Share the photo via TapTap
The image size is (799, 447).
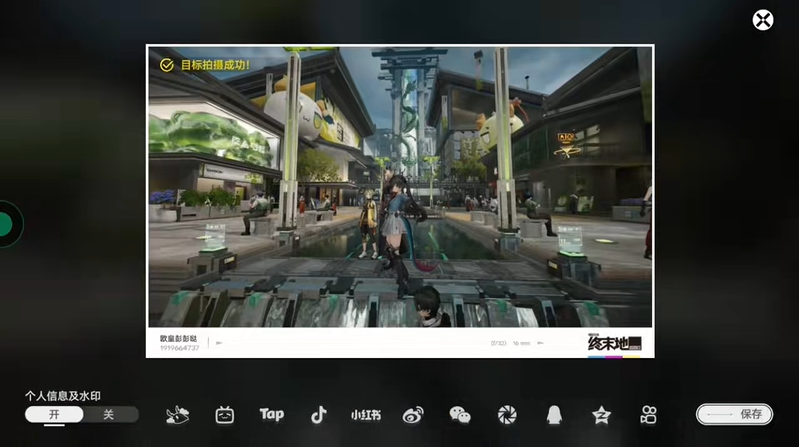[x=272, y=414]
